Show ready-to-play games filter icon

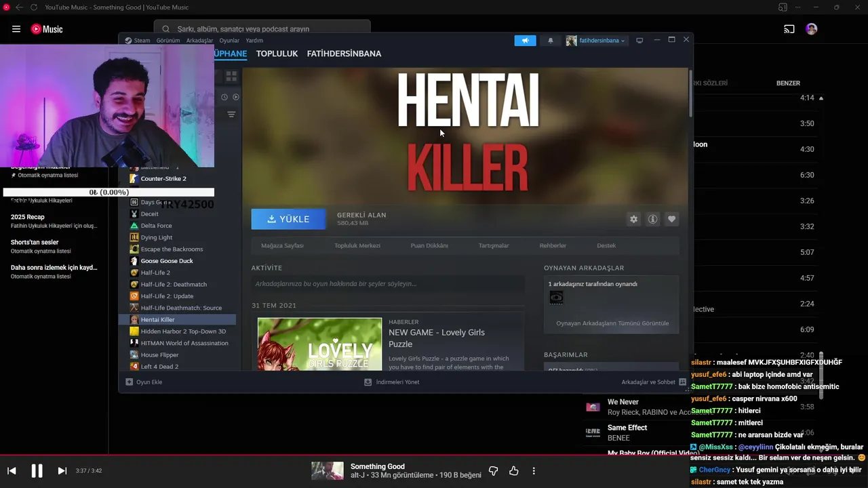pos(236,97)
